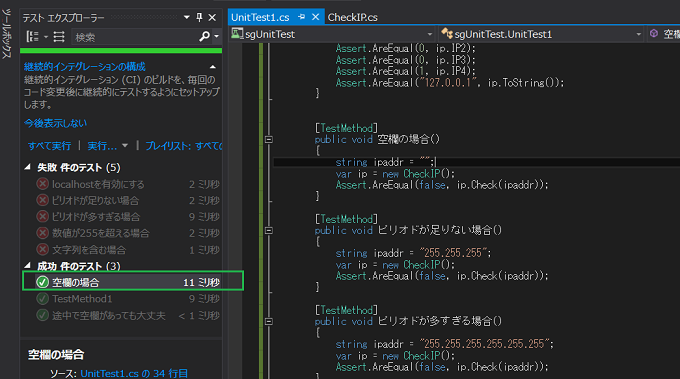Screen dimensions: 680x379
Task: Collapse the ピリオドが多すぎる場合 method outline
Action: (x=269, y=322)
